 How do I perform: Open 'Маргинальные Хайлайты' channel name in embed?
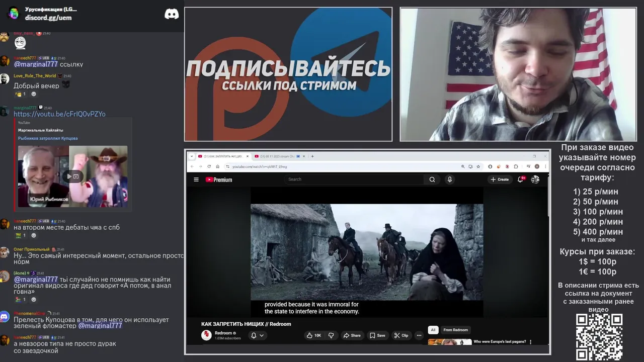point(40,130)
